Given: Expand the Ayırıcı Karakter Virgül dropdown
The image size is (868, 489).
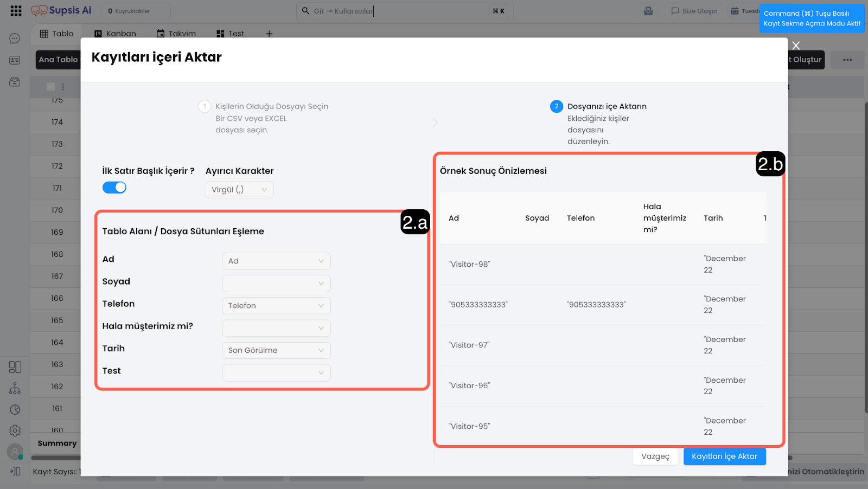Looking at the screenshot, I should point(239,190).
